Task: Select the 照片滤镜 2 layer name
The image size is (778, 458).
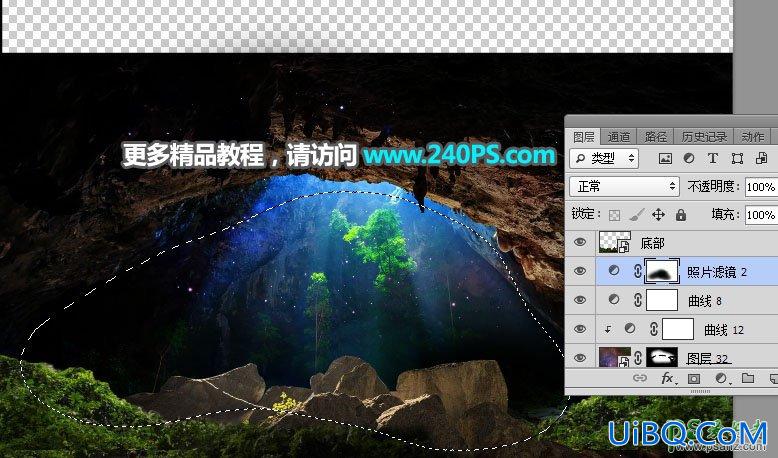Action: pos(716,272)
